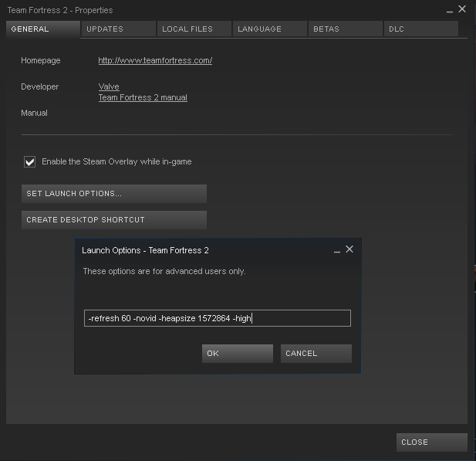Click into the launch options text field

coord(218,318)
